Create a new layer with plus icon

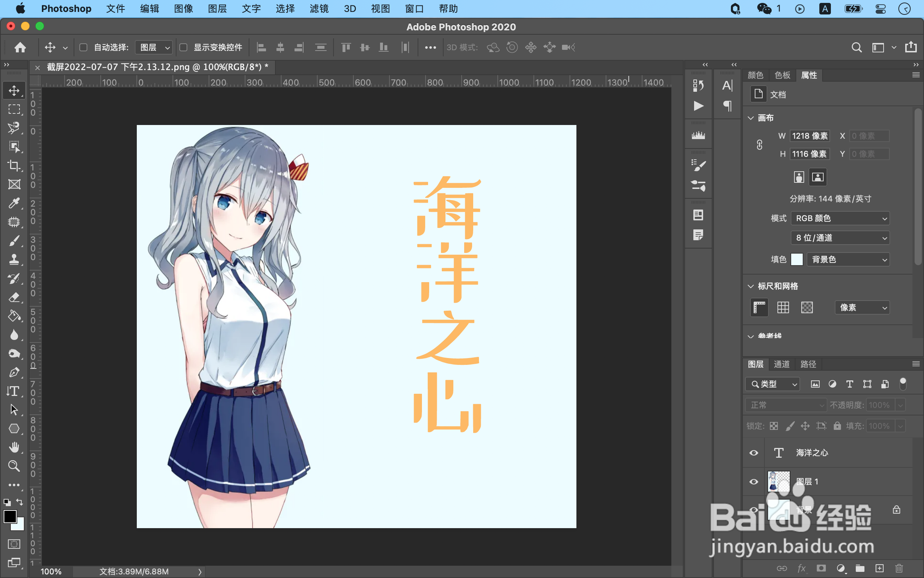click(x=880, y=569)
